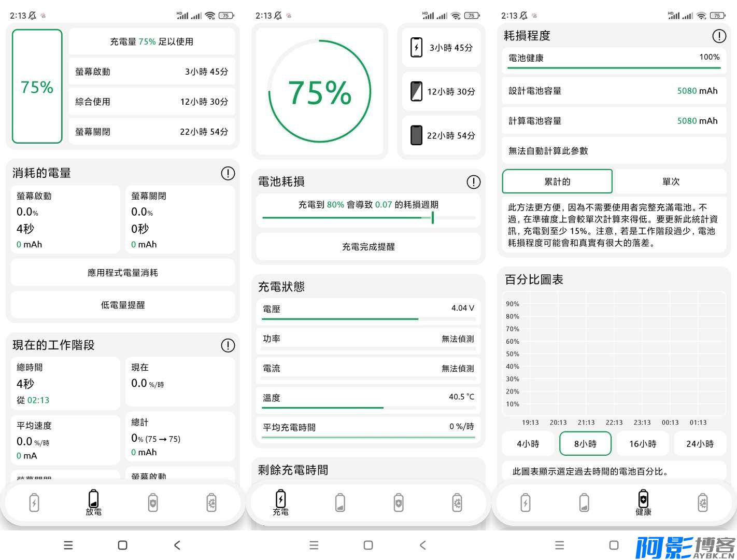Tap info icon beside 消耗的電量 heading
The height and width of the screenshot is (560, 737).
click(x=228, y=173)
